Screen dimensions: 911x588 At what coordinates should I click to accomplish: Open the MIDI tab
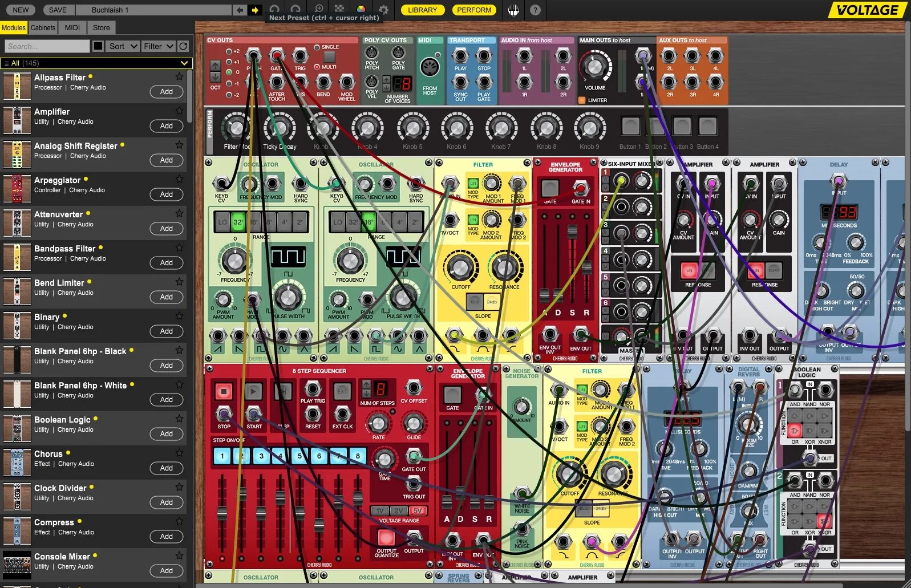72,27
